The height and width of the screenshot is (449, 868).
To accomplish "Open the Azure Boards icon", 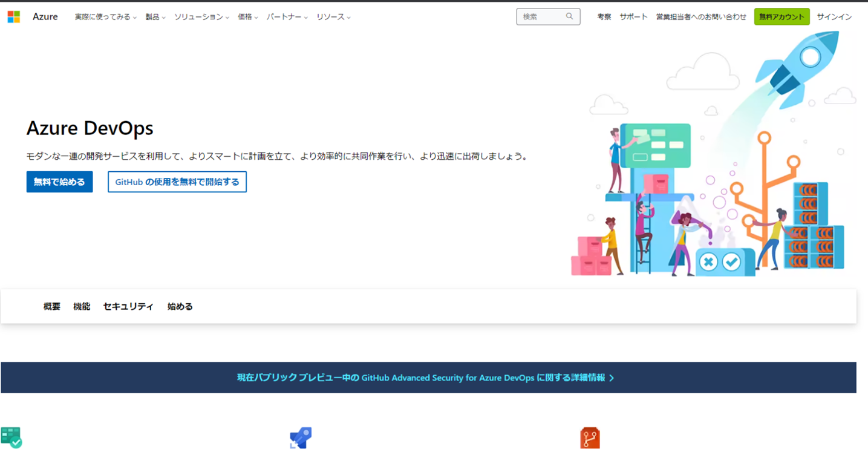I will (x=11, y=438).
